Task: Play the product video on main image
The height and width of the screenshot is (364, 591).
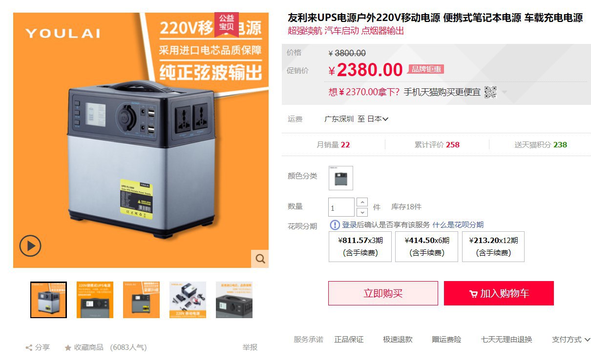Action: pyautogui.click(x=30, y=246)
